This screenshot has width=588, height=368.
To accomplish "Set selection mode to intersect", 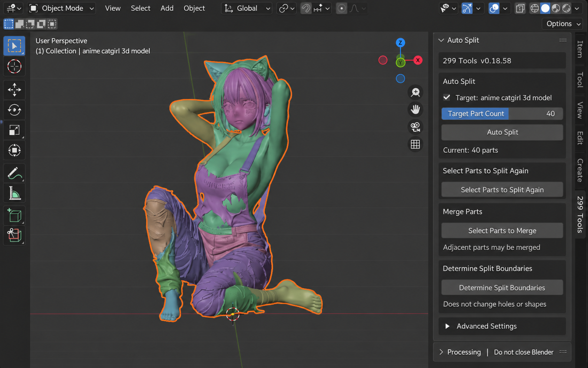I will tap(52, 24).
